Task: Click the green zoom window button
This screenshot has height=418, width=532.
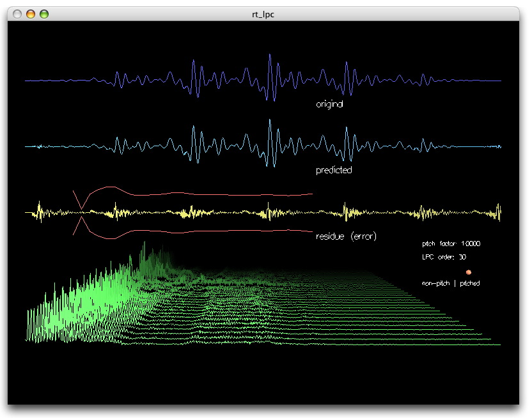Action: 44,13
